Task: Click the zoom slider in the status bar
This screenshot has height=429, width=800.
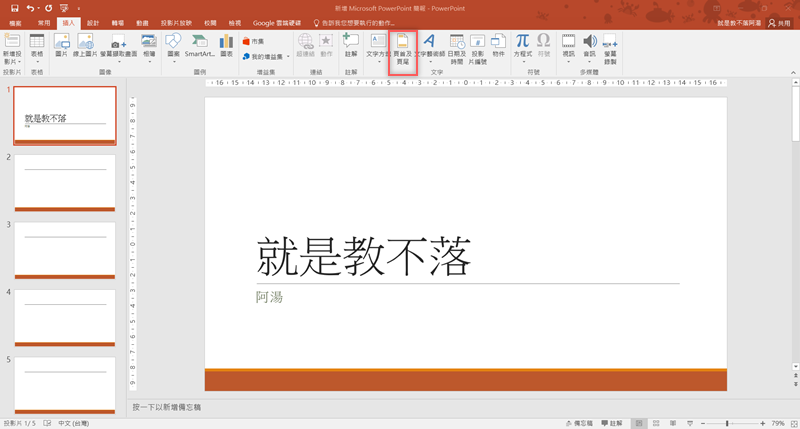Action: [x=727, y=423]
